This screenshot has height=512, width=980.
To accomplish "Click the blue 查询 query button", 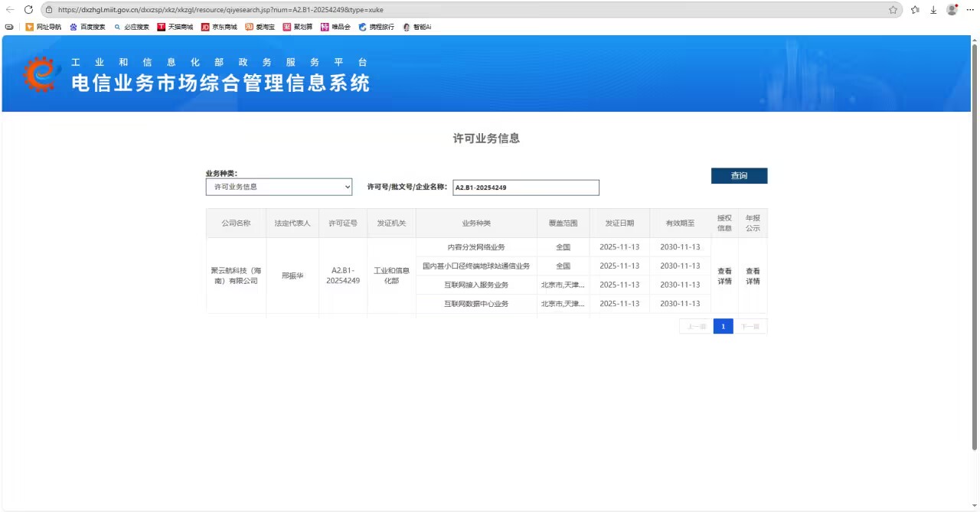I will pos(738,175).
